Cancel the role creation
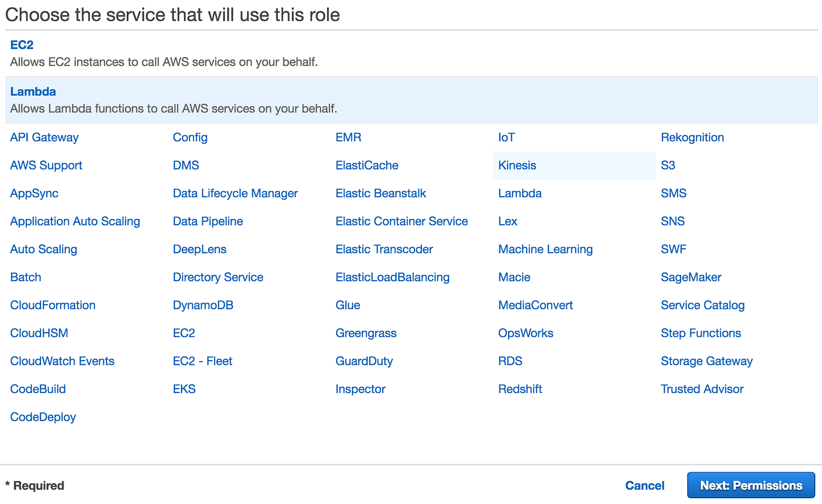 645,486
